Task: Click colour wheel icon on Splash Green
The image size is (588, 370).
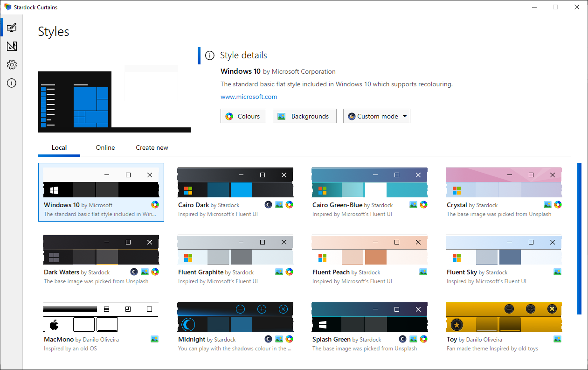Action: [423, 339]
